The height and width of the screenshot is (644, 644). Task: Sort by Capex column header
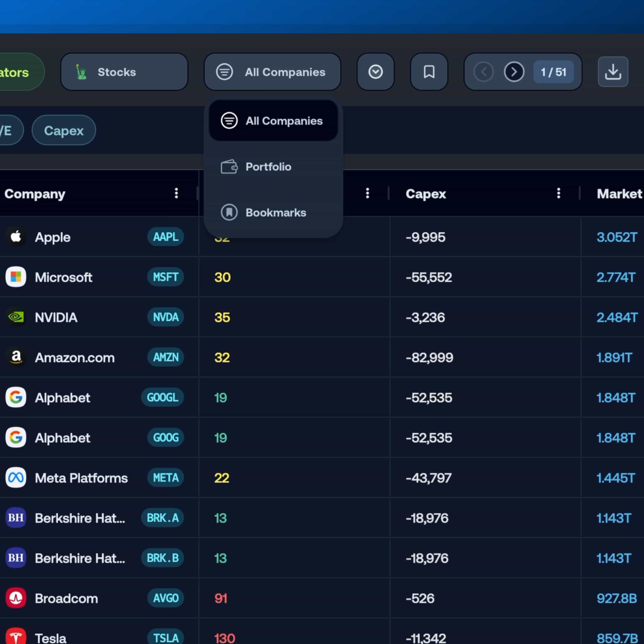coord(426,194)
